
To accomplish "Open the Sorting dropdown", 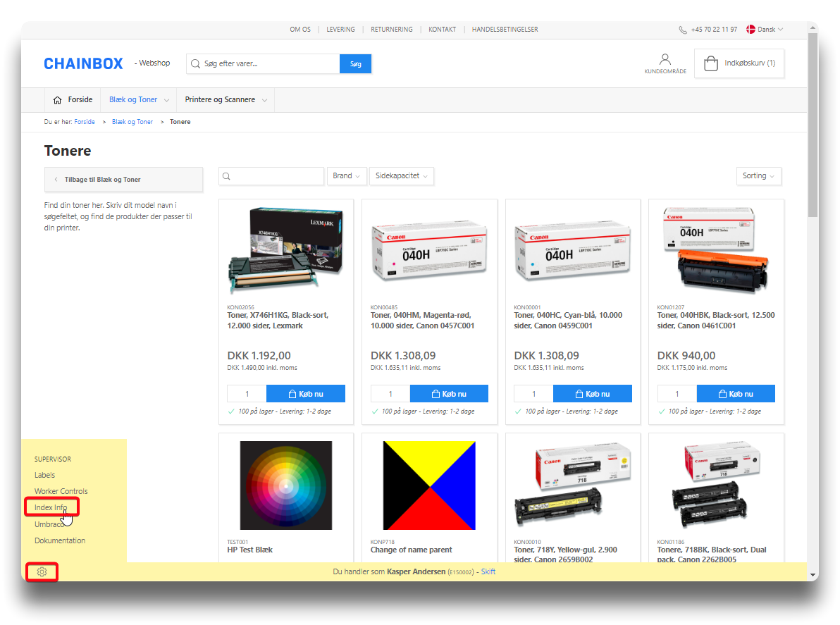I will (x=758, y=175).
